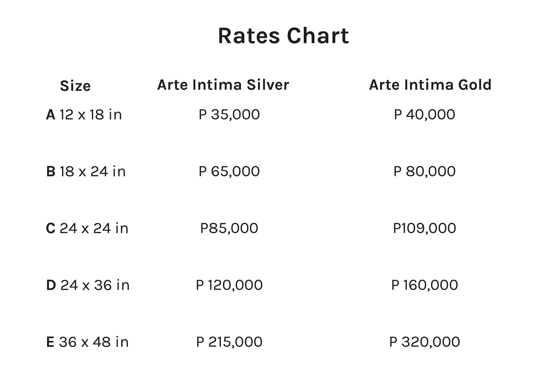Click the 12 x 18 in size label
554x392 pixels.
coord(91,114)
